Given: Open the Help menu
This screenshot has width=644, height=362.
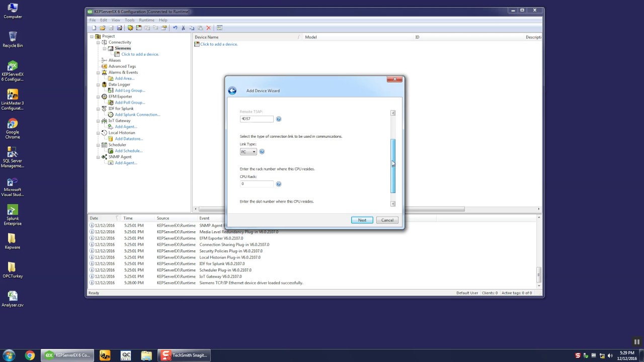Looking at the screenshot, I should click(x=163, y=20).
